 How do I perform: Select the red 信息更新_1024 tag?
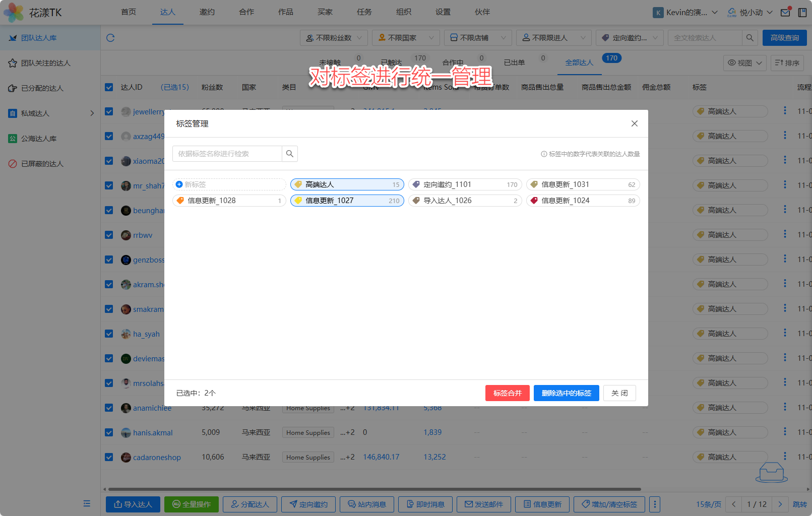[583, 201]
